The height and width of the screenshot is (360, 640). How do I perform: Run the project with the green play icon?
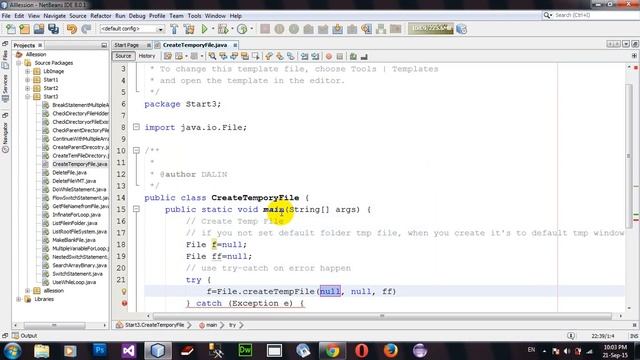pos(204,29)
